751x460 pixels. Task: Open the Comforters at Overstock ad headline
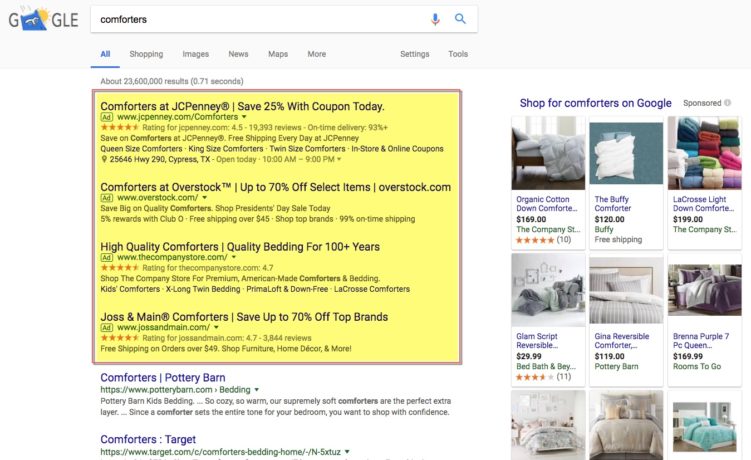click(x=275, y=187)
